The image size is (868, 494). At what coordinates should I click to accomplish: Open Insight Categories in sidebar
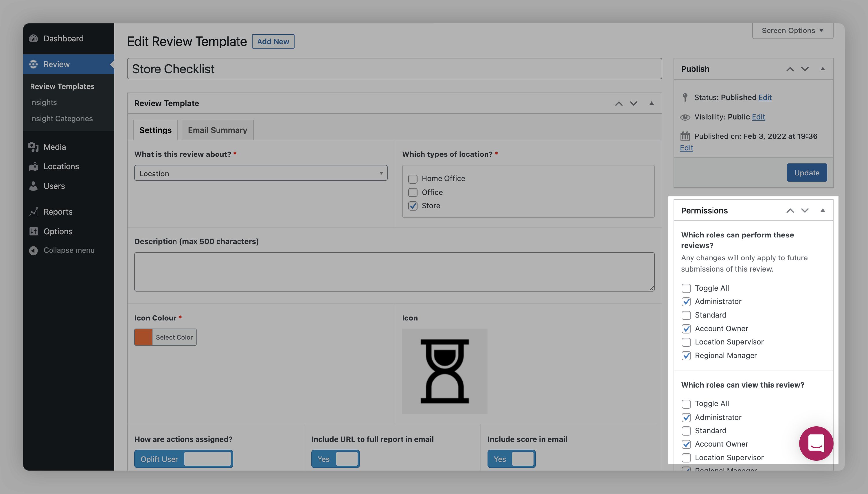(61, 118)
